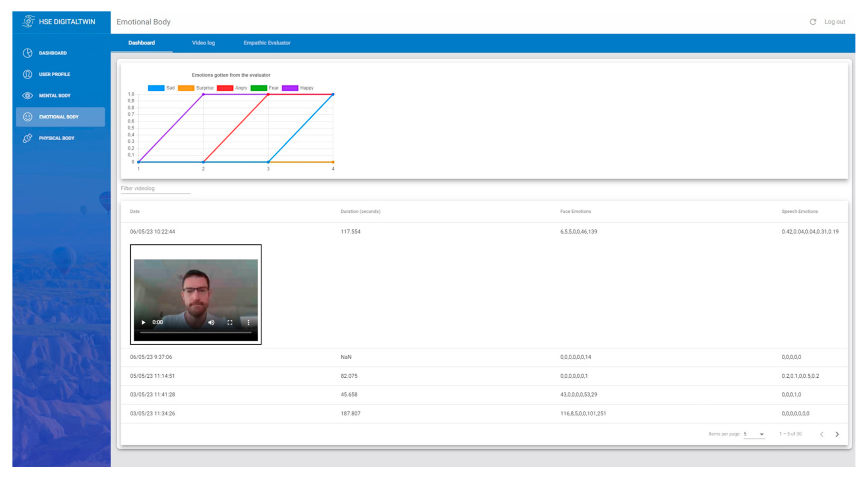Mute the video with speaker icon
868x478 pixels.
pos(211,322)
